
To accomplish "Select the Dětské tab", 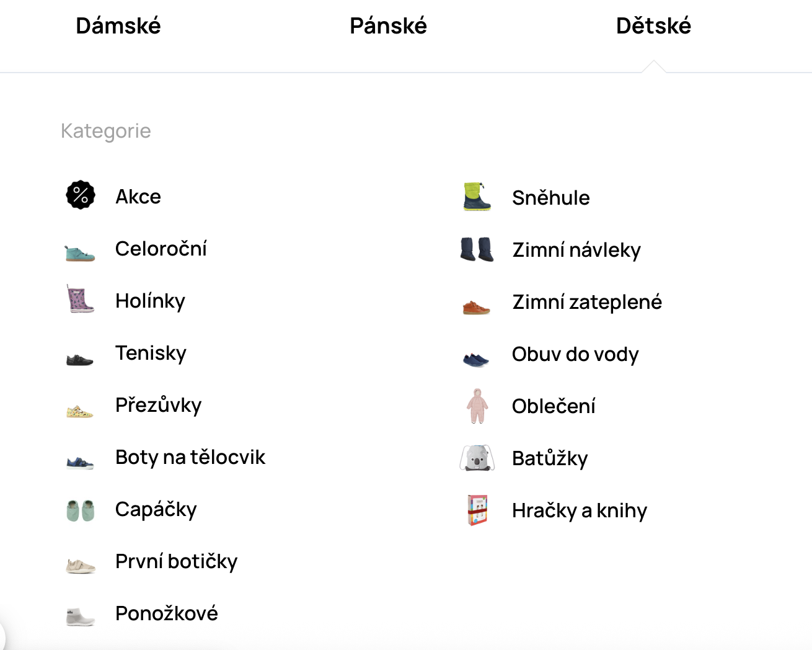I will (x=653, y=26).
